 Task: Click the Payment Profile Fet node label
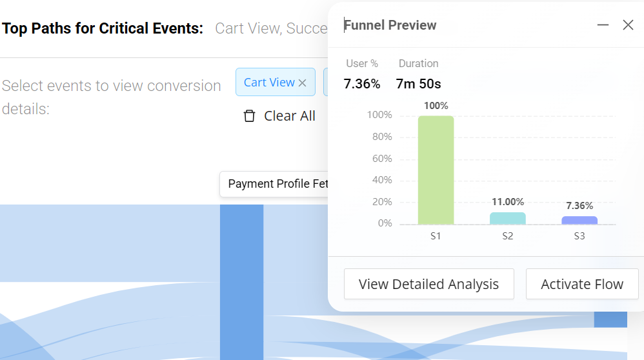coord(277,184)
